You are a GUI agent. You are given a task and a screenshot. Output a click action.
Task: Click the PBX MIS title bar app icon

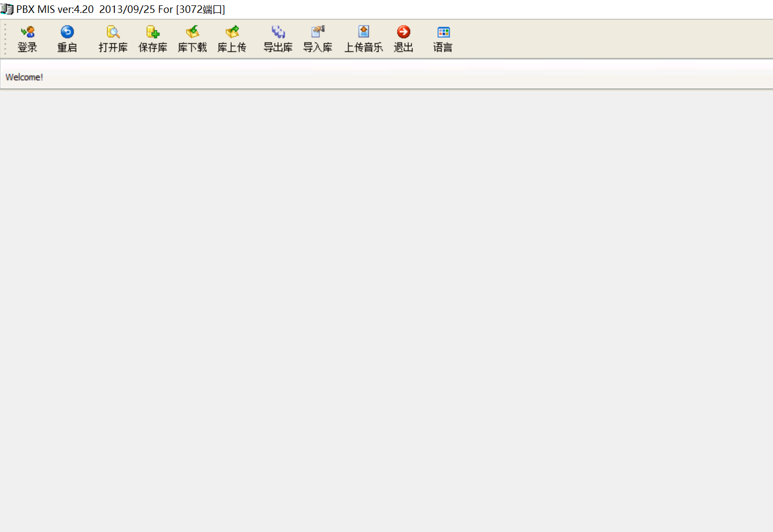[7, 9]
